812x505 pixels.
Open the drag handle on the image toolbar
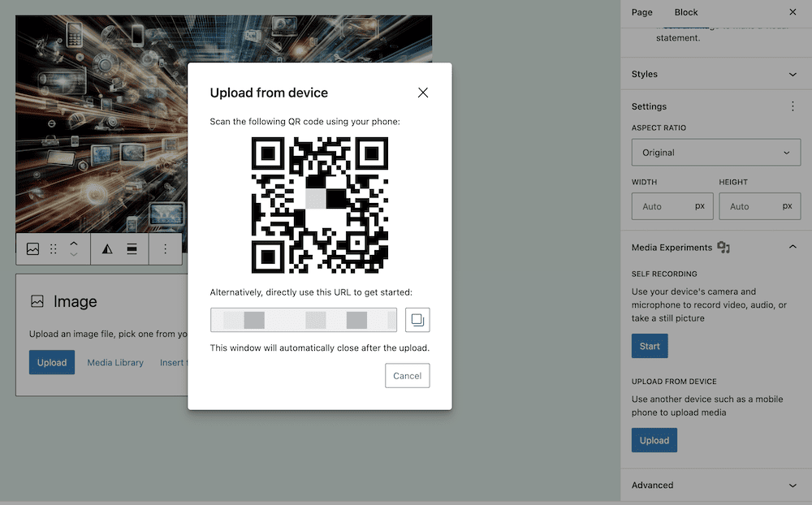[52, 248]
